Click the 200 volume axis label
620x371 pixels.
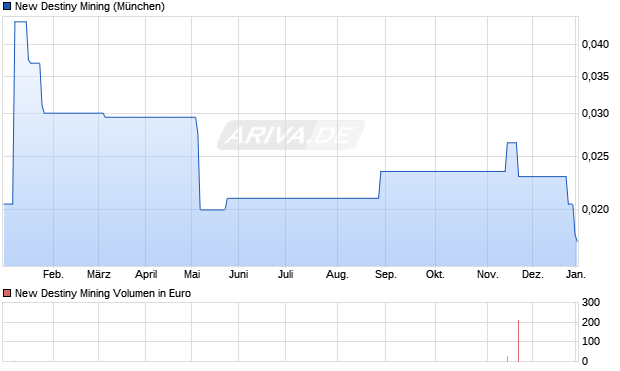(x=591, y=322)
